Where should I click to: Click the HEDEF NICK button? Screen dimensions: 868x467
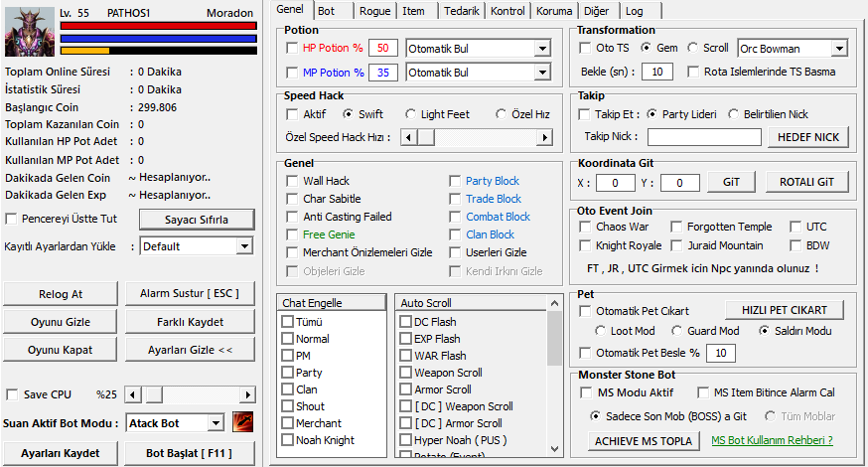(808, 137)
